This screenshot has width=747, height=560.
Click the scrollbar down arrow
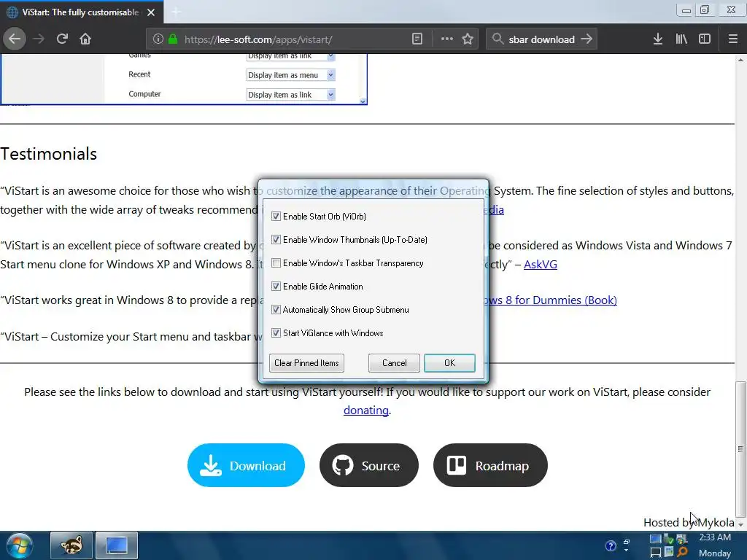pyautogui.click(x=740, y=524)
